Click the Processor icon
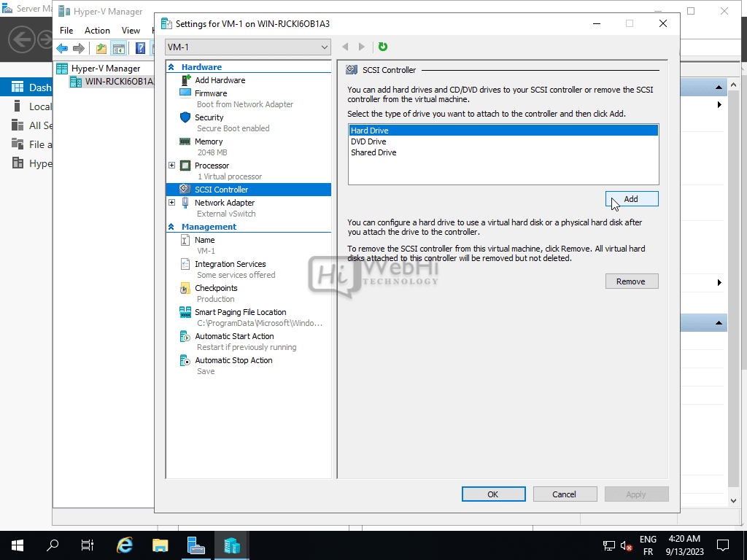 [x=185, y=166]
